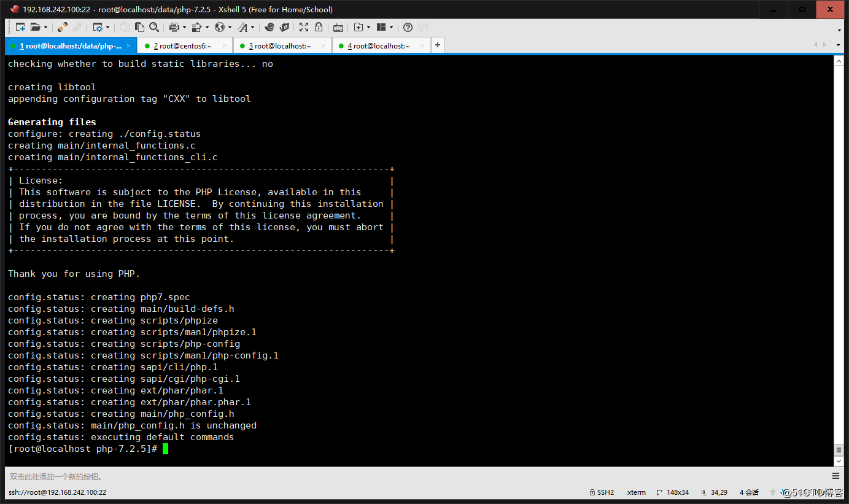
Task: Open Help question mark icon
Action: click(408, 27)
